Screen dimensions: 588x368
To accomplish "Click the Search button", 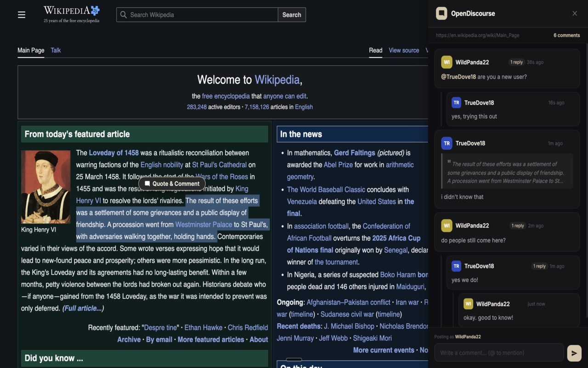I will click(292, 15).
